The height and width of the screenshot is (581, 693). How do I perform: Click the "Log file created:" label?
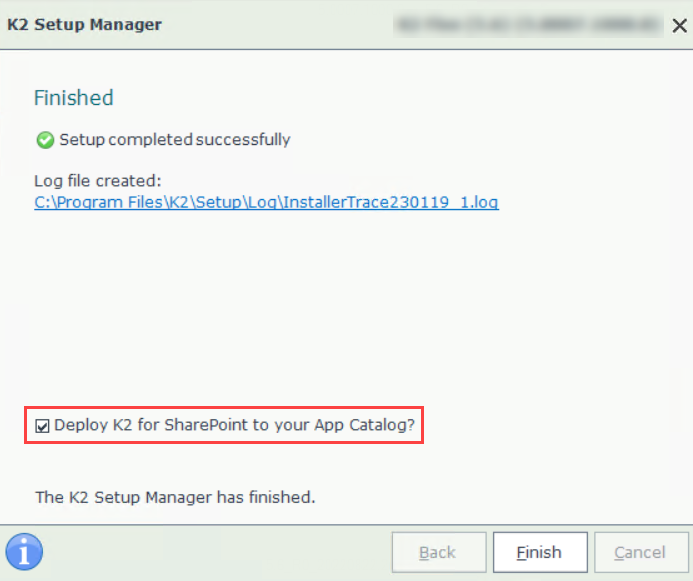point(97,181)
